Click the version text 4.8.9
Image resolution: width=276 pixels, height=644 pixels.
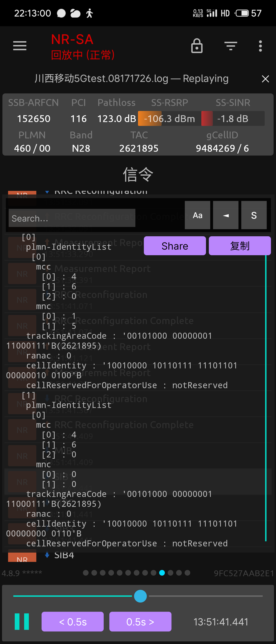pyautogui.click(x=11, y=573)
